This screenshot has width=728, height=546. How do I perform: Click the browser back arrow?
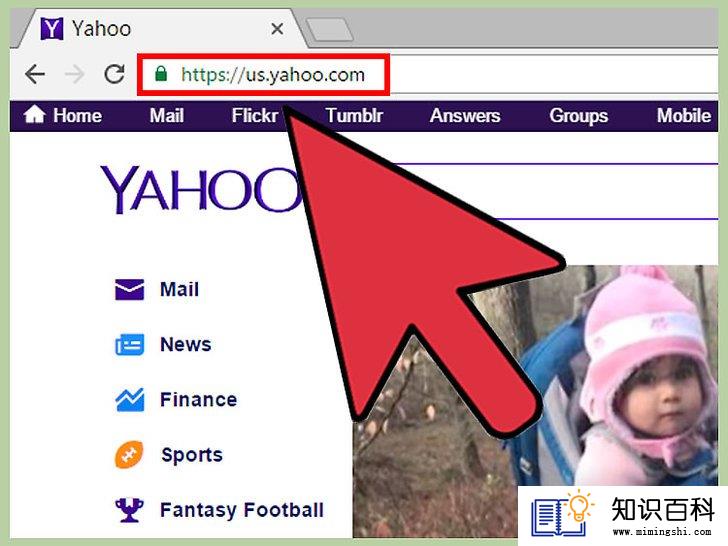coord(35,74)
